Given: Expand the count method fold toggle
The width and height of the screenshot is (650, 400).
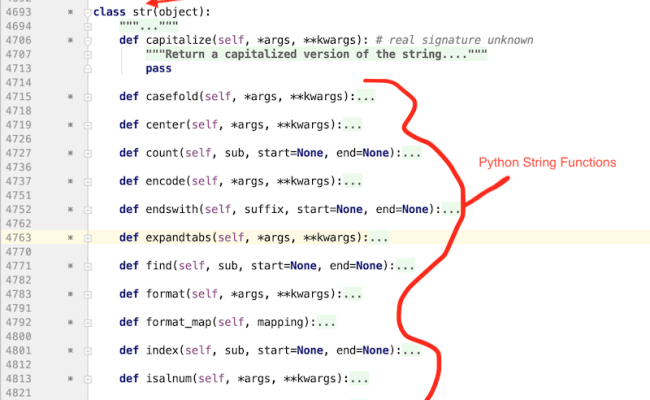Looking at the screenshot, I should pyautogui.click(x=87, y=154).
